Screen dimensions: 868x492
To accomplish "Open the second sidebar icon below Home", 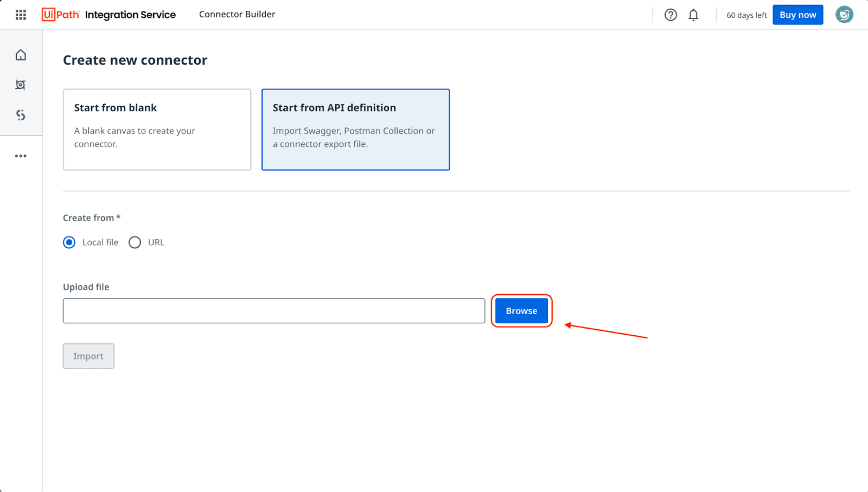I will point(21,85).
